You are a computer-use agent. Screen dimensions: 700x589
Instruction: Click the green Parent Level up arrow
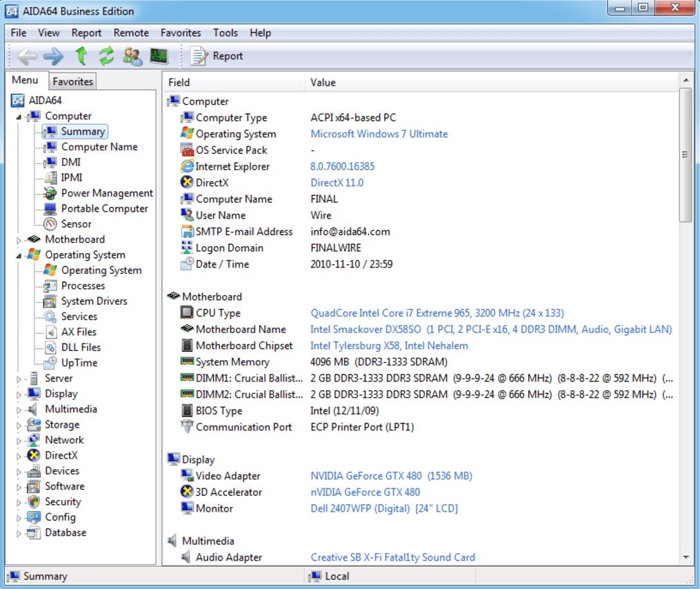[81, 56]
